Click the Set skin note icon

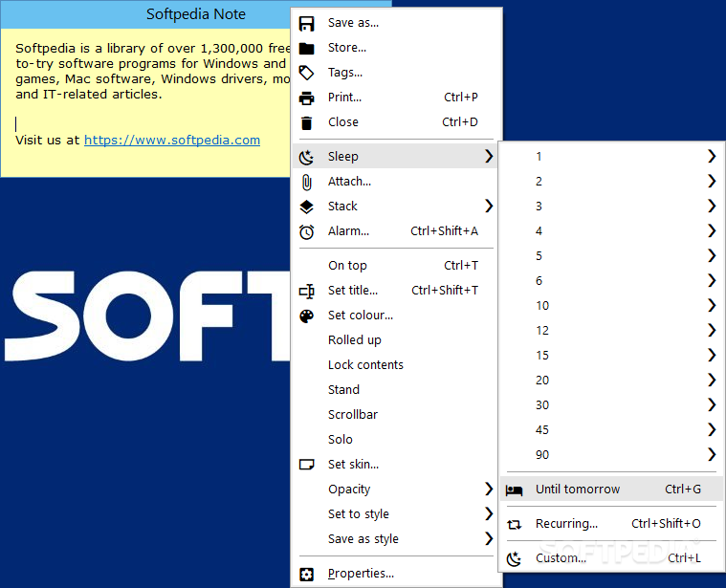coord(306,465)
